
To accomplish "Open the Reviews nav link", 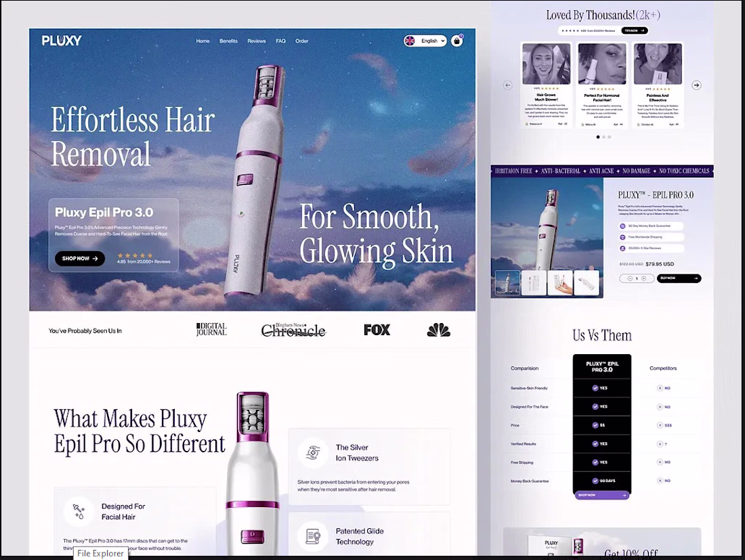I will (x=257, y=41).
